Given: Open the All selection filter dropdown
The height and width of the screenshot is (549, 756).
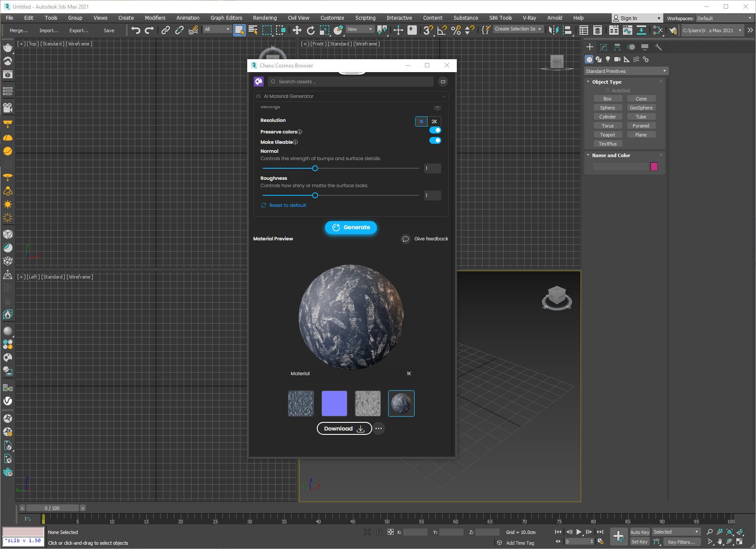Looking at the screenshot, I should point(217,29).
